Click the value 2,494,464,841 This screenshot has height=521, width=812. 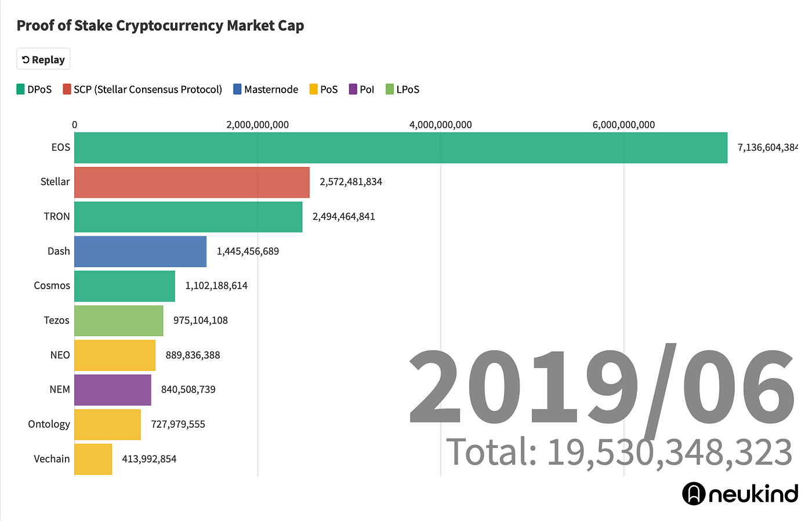pos(344,217)
